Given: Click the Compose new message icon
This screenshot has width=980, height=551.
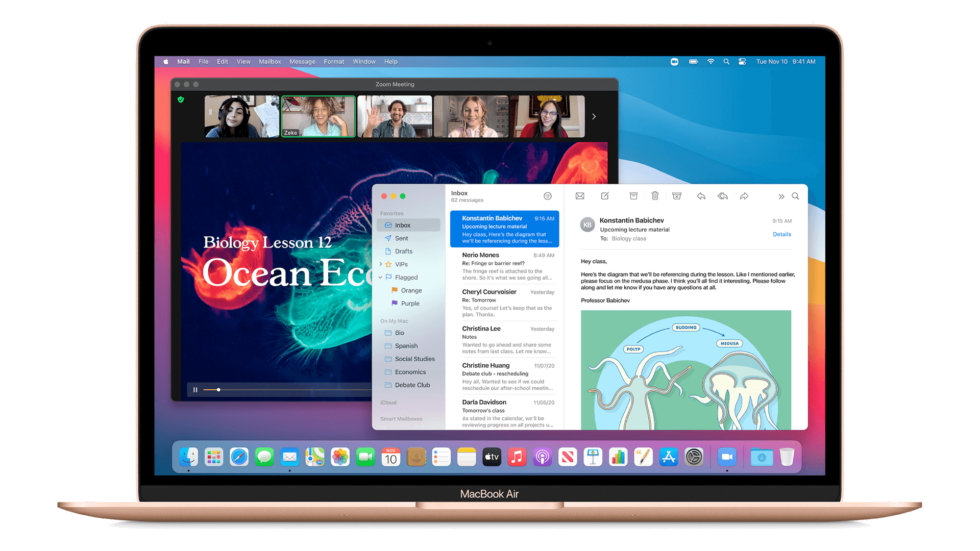Looking at the screenshot, I should pyautogui.click(x=604, y=197).
